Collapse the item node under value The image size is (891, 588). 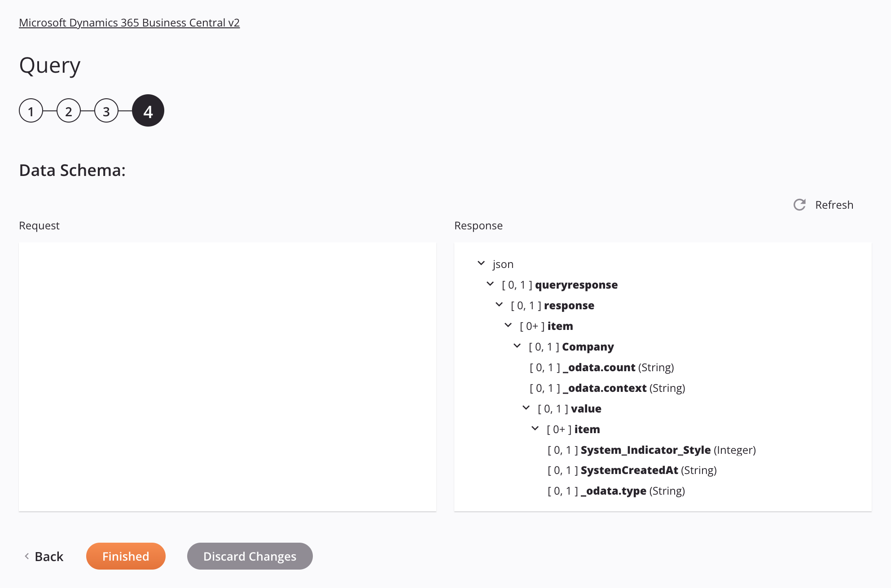point(534,429)
